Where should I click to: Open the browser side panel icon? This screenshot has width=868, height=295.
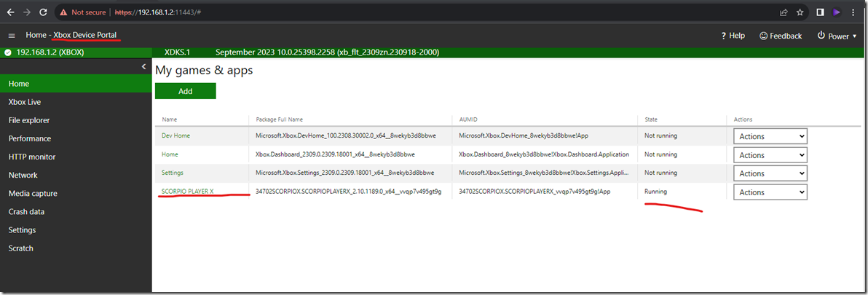(820, 12)
